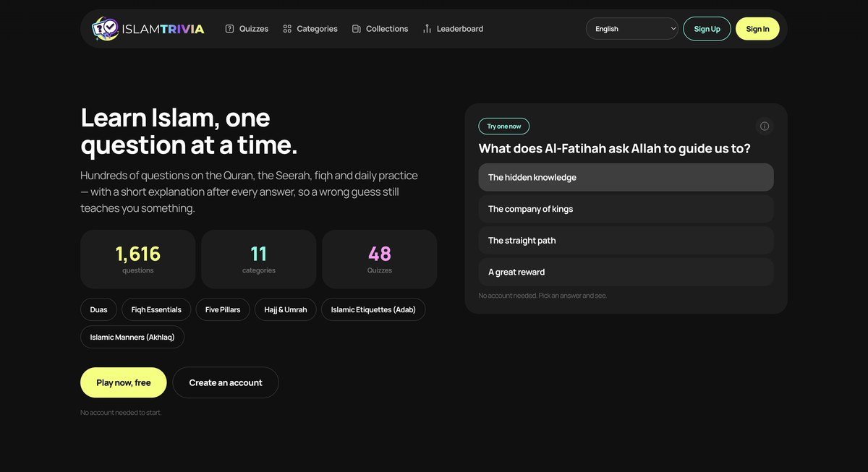Select Islamic Etiquettes (Adab) chip
The width and height of the screenshot is (868, 472).
coord(373,309)
